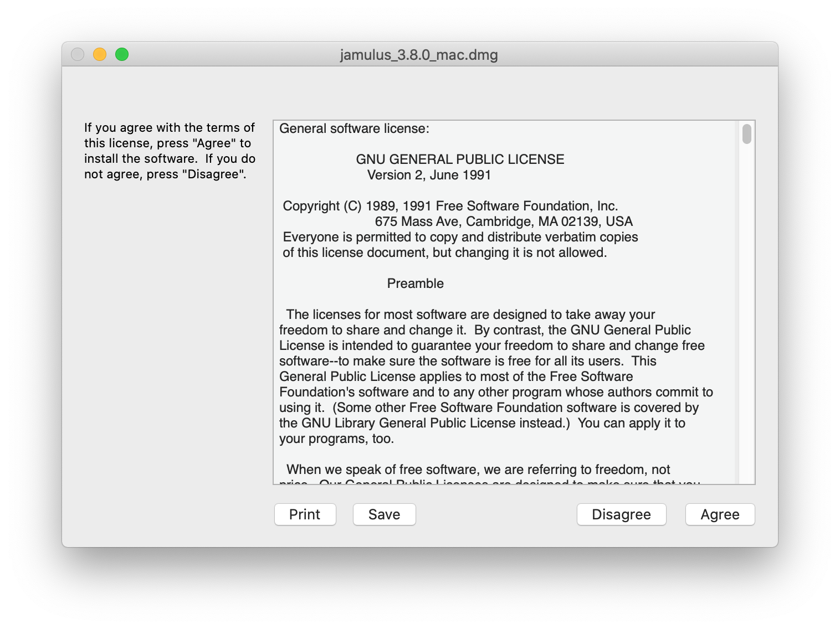Click the Preamble heading in the license
The height and width of the screenshot is (629, 840).
[415, 283]
